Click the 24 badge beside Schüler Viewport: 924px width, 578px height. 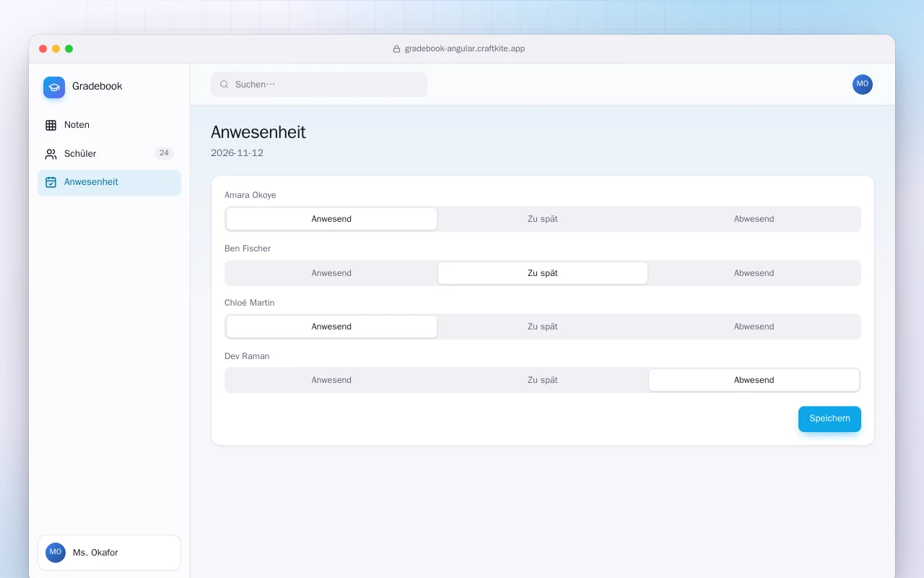pos(164,153)
